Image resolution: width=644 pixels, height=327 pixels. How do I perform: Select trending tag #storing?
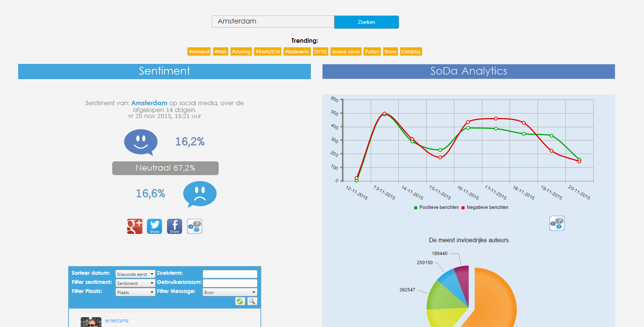point(241,51)
